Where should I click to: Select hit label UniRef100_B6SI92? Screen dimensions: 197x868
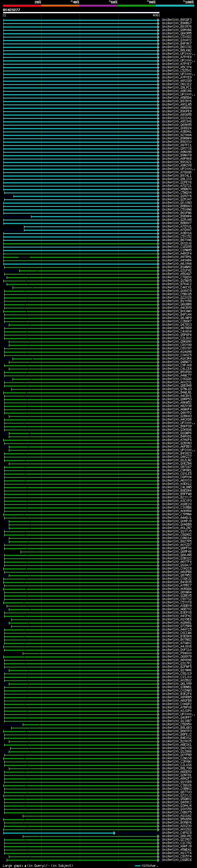click(177, 47)
